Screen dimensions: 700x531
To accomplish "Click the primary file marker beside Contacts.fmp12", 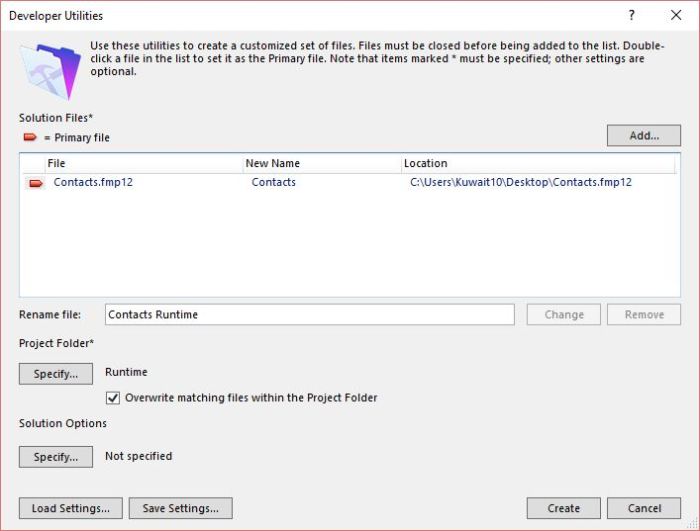I will click(36, 183).
